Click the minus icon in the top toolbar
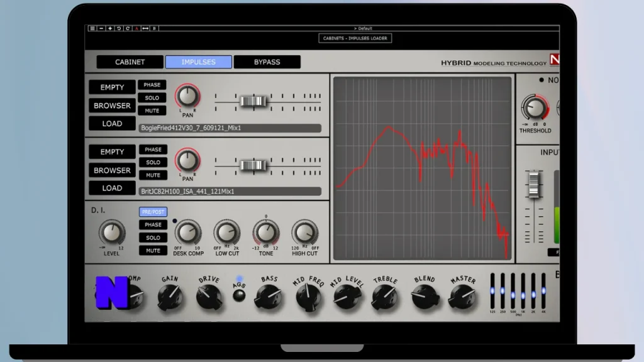This screenshot has width=644, height=362. click(x=101, y=28)
